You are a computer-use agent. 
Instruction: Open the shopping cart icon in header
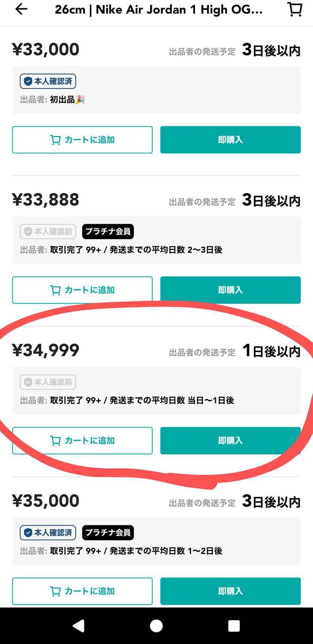pos(295,9)
